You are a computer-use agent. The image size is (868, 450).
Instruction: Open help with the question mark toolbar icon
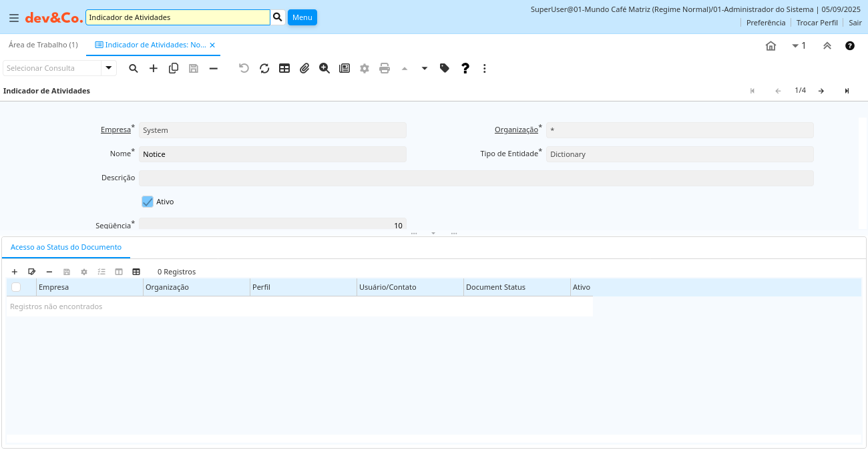pos(465,68)
